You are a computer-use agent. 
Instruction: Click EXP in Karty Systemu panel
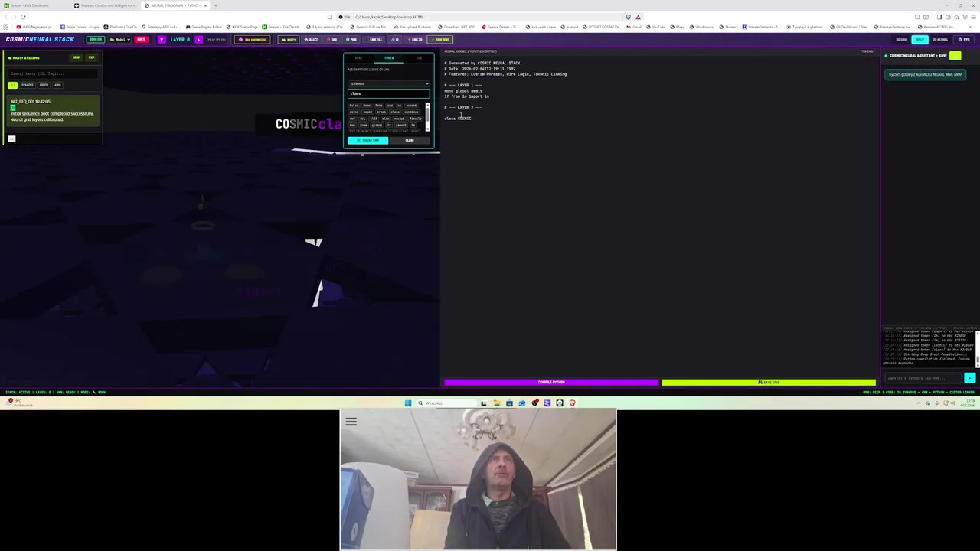[x=91, y=57]
